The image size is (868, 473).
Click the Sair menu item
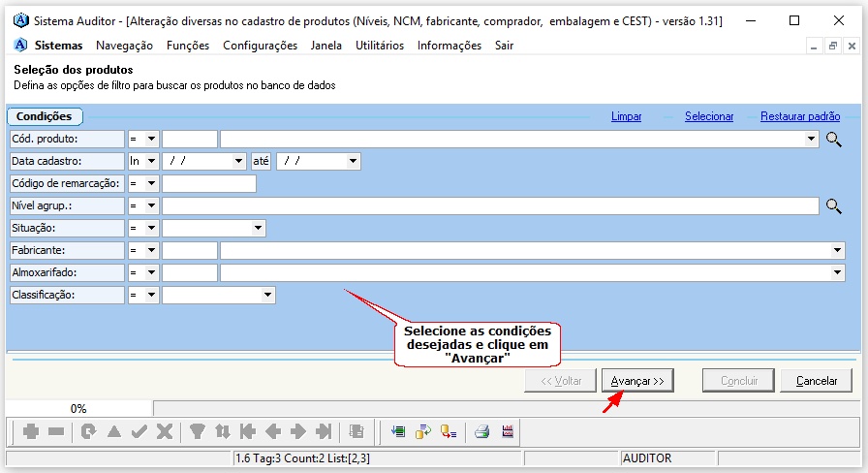[x=504, y=46]
